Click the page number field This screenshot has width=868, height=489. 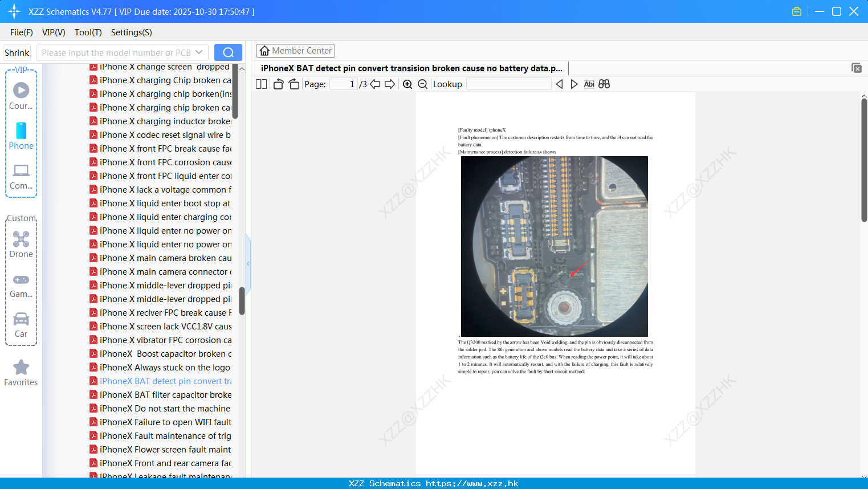point(343,84)
